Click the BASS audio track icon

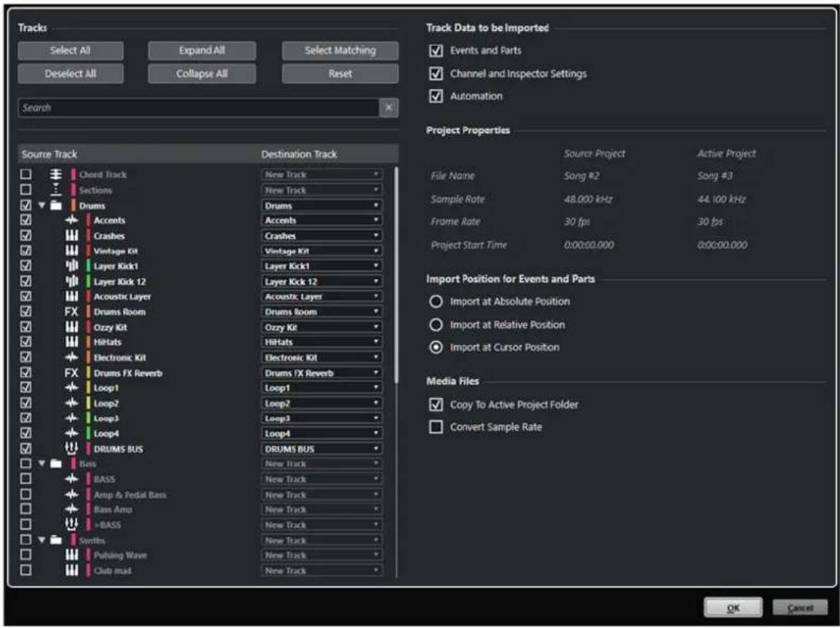click(x=72, y=479)
